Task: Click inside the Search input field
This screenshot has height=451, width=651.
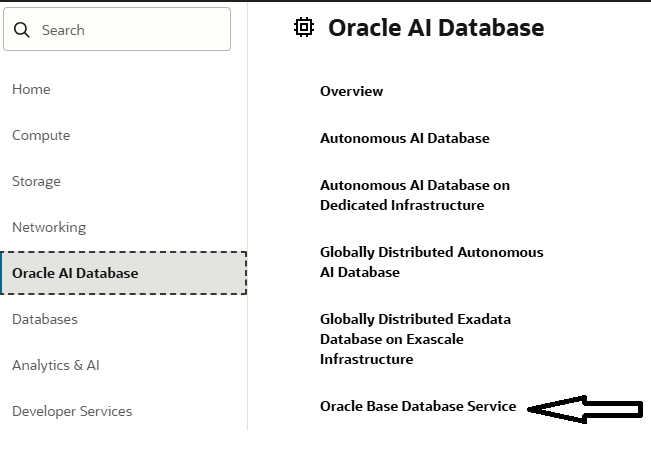Action: (x=130, y=30)
